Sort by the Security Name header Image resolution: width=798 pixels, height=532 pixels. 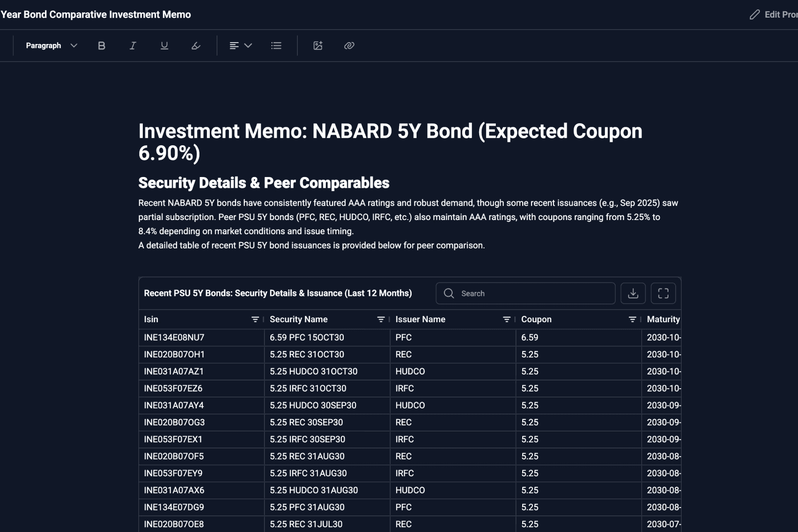299,319
